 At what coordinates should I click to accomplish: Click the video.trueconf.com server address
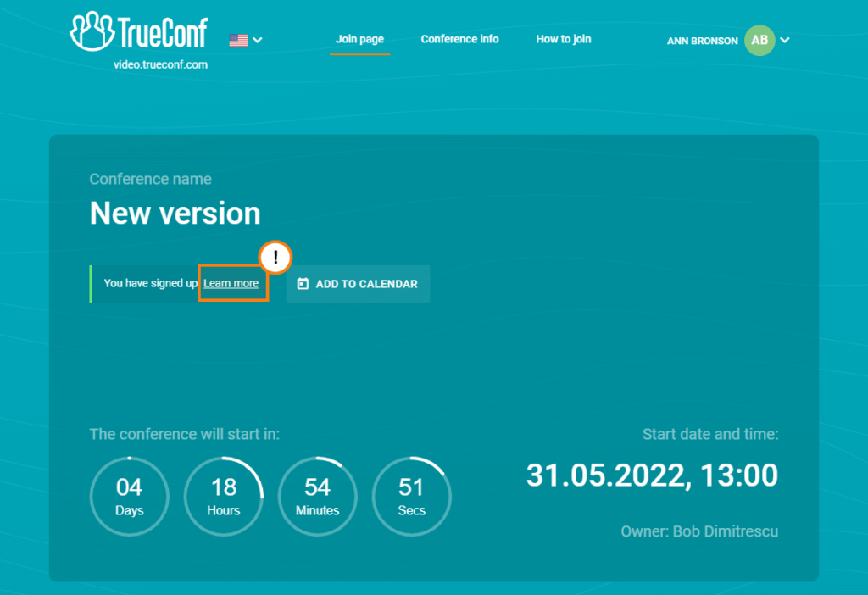pyautogui.click(x=160, y=64)
